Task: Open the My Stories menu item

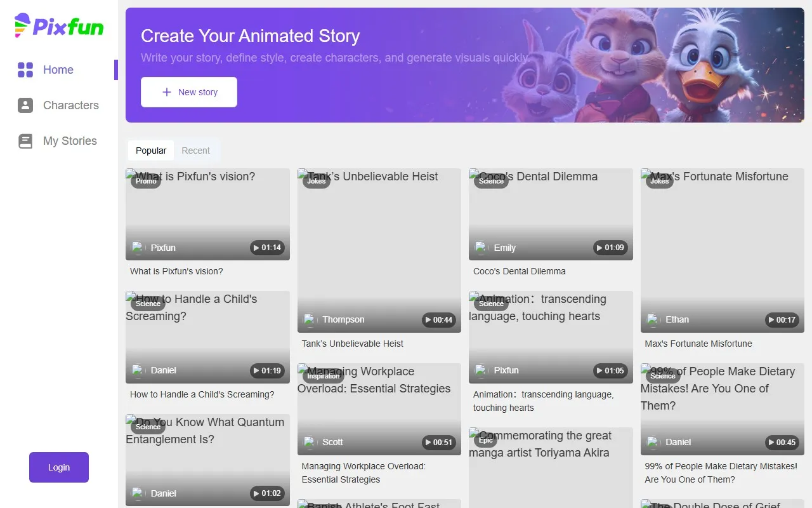Action: pos(70,141)
